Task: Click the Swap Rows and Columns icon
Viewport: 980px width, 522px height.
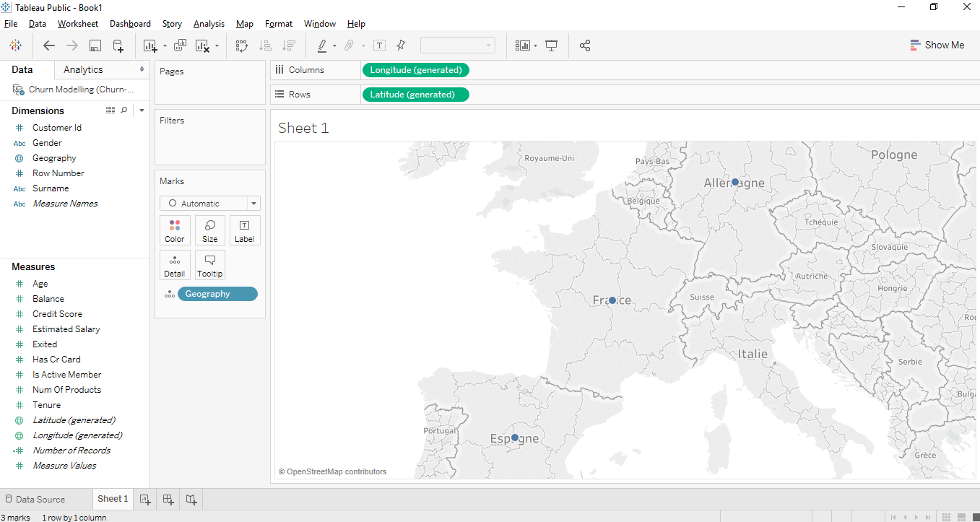Action: pos(242,45)
